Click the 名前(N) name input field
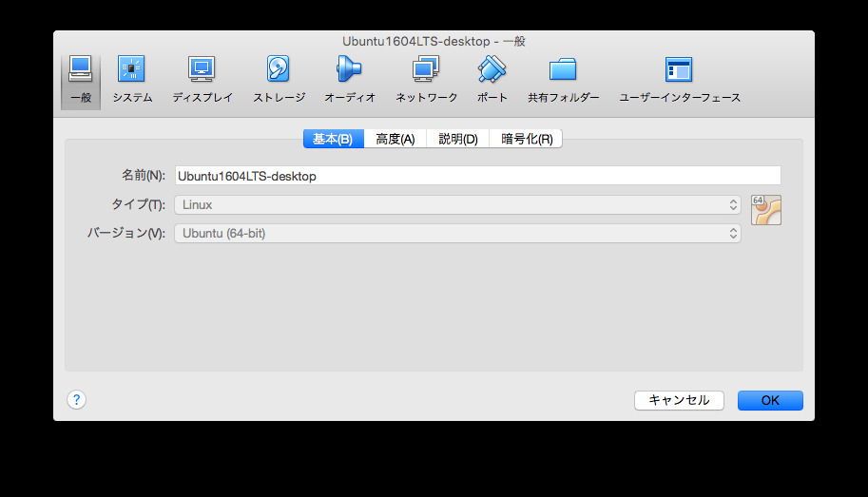 [477, 176]
